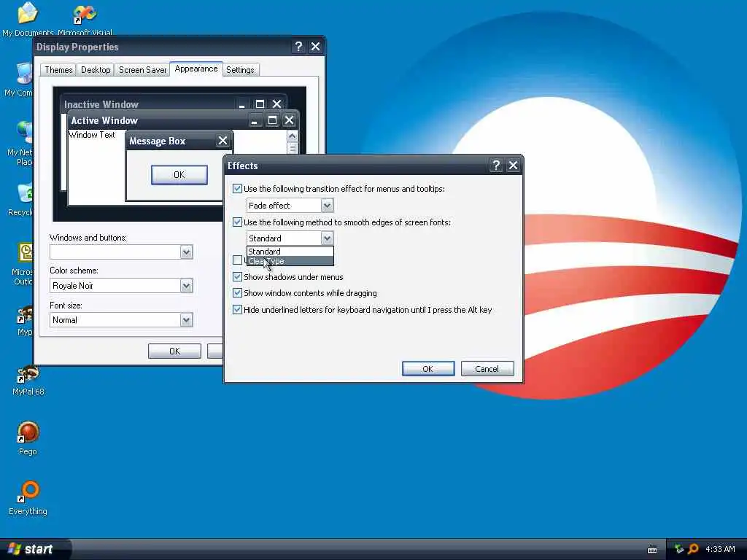Click the tray network connection icon
747x560 pixels.
(x=679, y=549)
